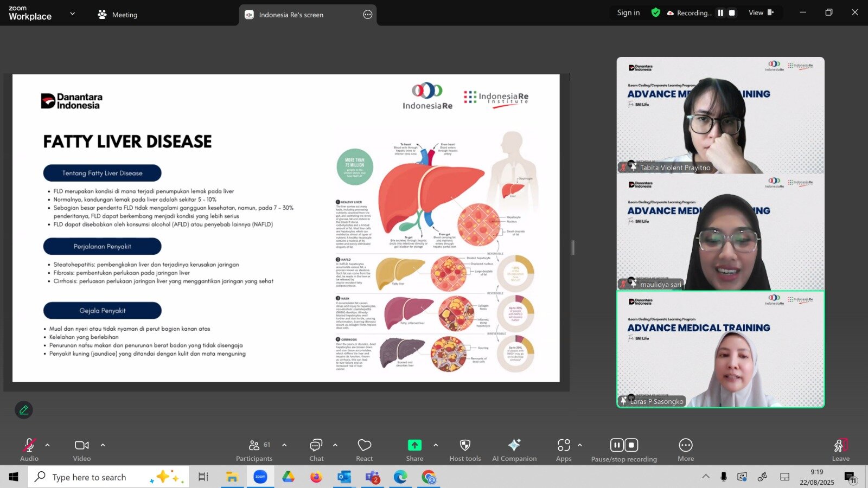Open the More options menu
Viewport: 868px width, 488px height.
pyautogui.click(x=686, y=450)
